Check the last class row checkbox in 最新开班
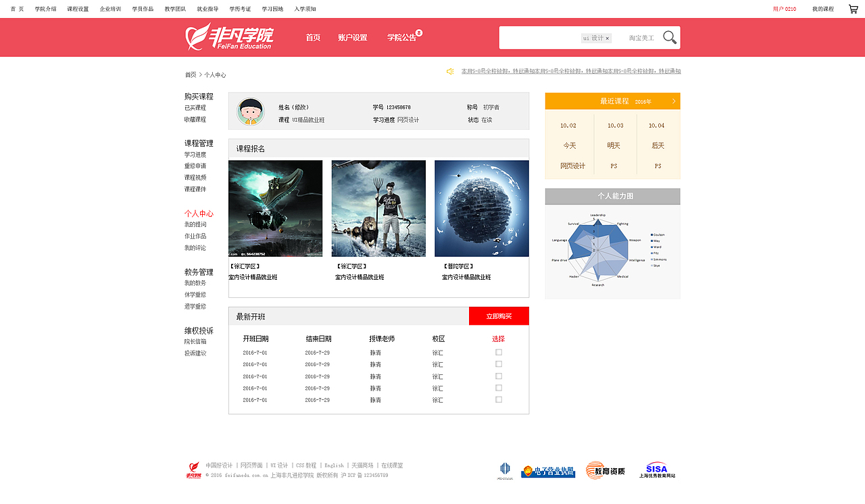The image size is (865, 504). (x=498, y=399)
